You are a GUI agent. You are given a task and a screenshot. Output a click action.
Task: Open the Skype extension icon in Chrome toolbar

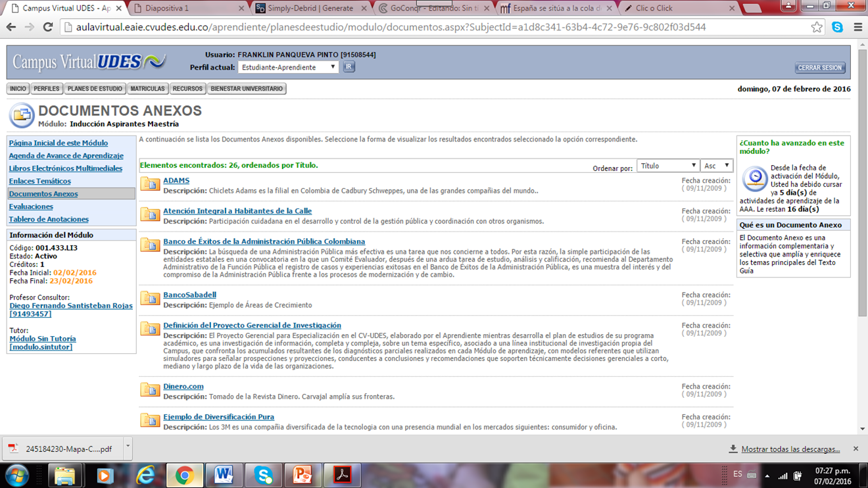pyautogui.click(x=837, y=27)
